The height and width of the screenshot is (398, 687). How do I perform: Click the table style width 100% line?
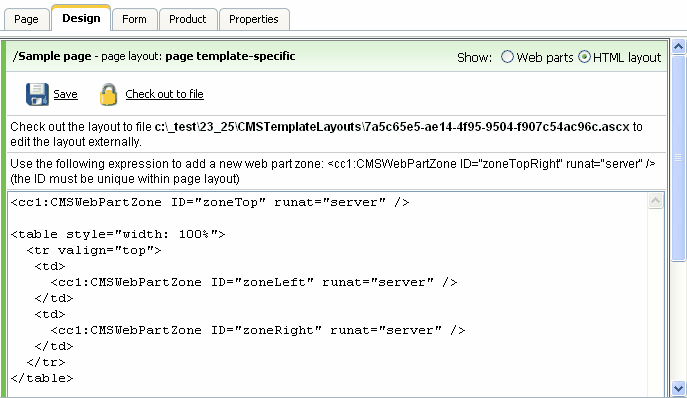[x=118, y=235]
